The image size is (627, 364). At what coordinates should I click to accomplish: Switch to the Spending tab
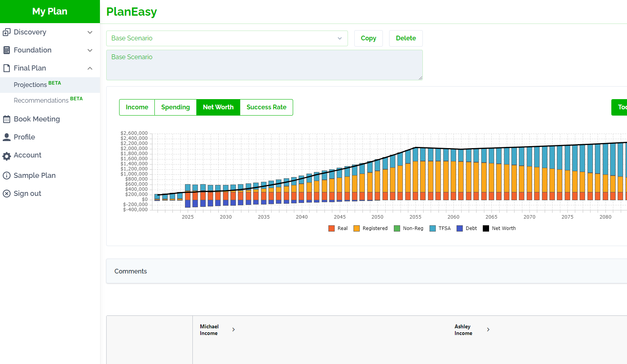[176, 107]
